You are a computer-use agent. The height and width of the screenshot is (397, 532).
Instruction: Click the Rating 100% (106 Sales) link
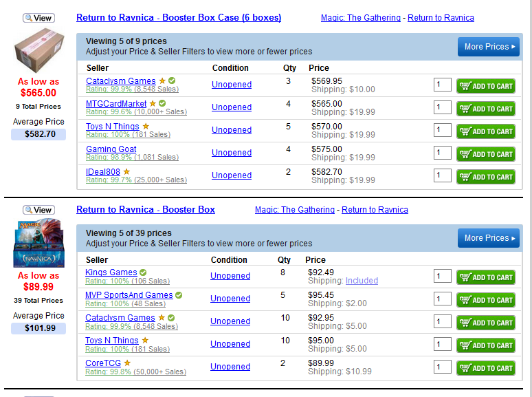coord(128,281)
